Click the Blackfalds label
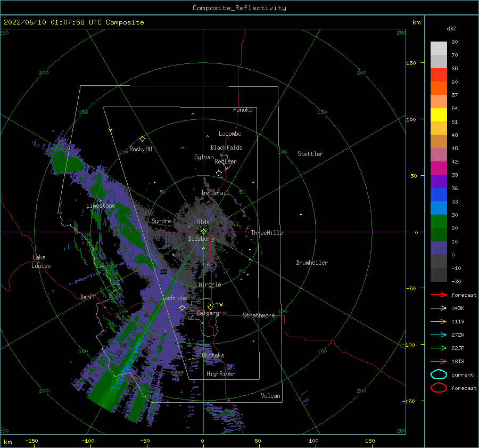This screenshot has height=448, width=479. click(226, 148)
